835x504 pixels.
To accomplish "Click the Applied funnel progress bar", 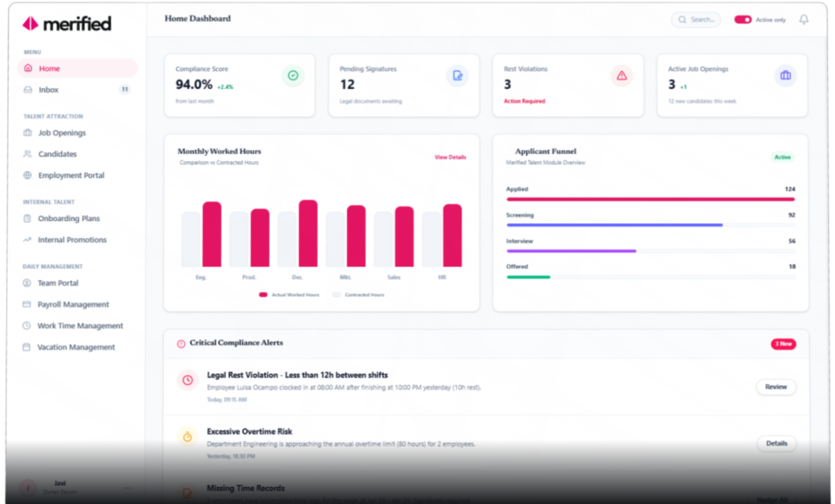I will click(x=650, y=199).
